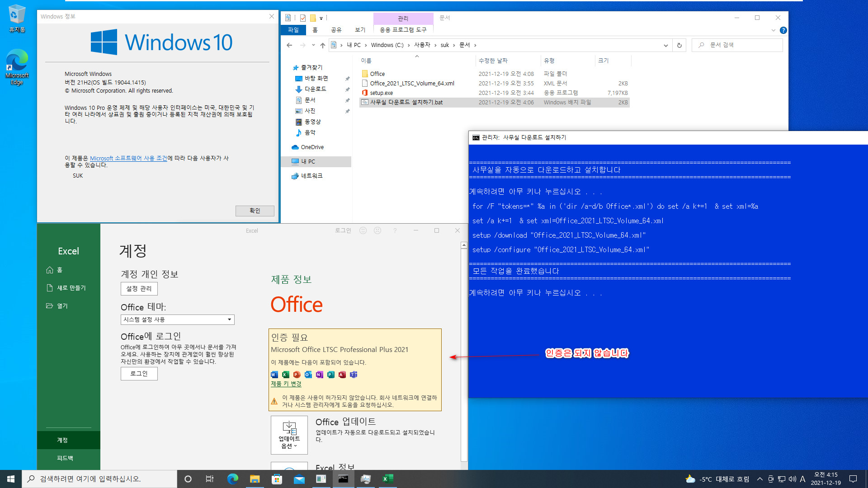Open Excel 홈 in sidebar

pos(69,270)
